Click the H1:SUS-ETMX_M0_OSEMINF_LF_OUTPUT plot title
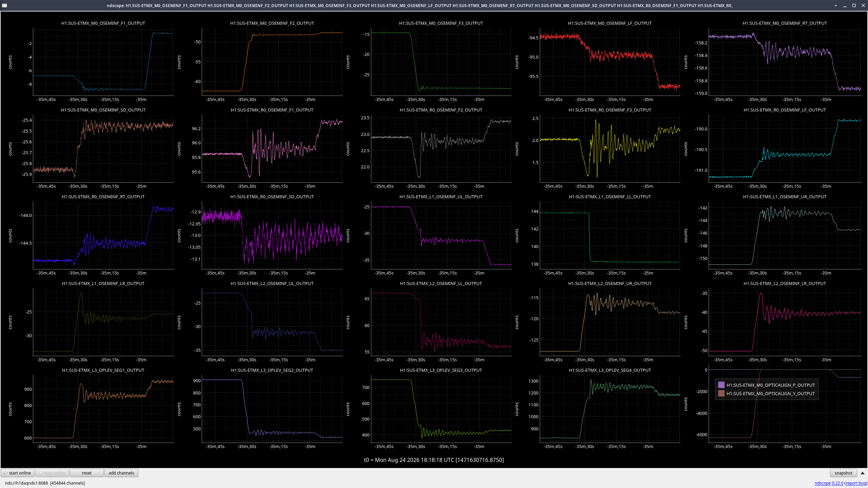This screenshot has width=868, height=488. (610, 23)
